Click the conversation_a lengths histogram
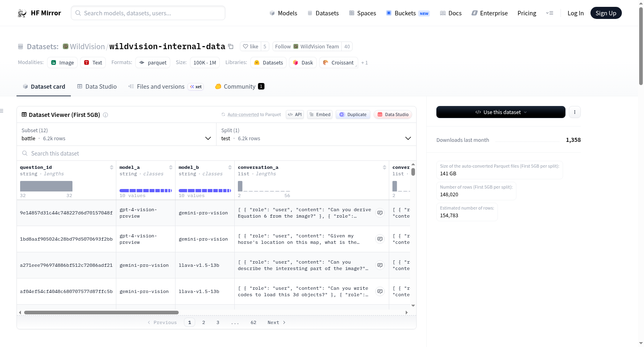Screen dimensions: 644x347 coord(264,186)
